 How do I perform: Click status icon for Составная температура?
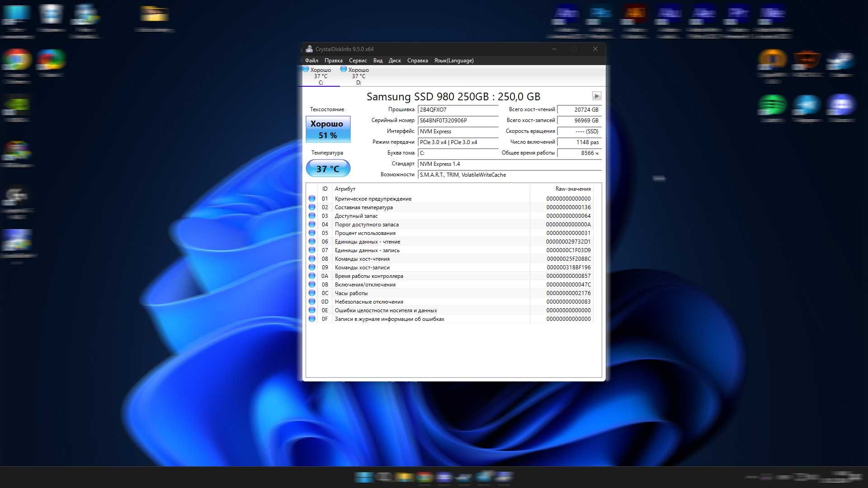point(312,207)
